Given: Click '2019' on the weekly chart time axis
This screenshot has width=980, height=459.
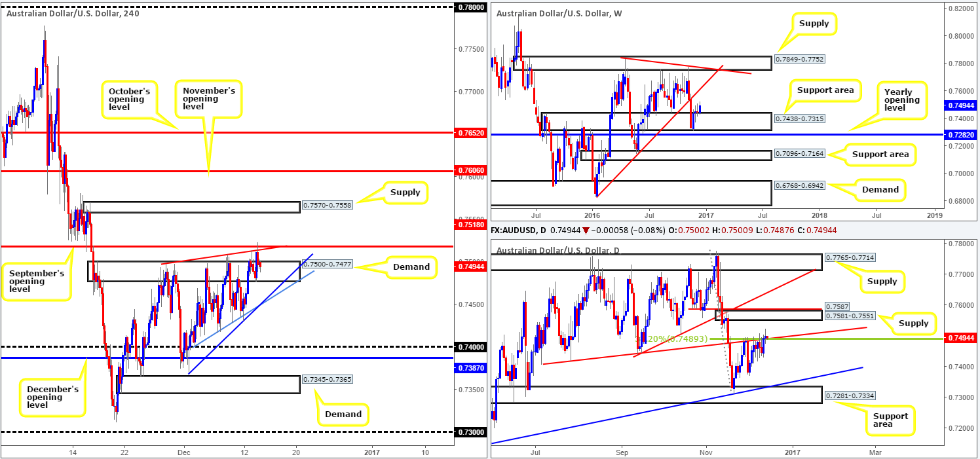Looking at the screenshot, I should point(935,215).
